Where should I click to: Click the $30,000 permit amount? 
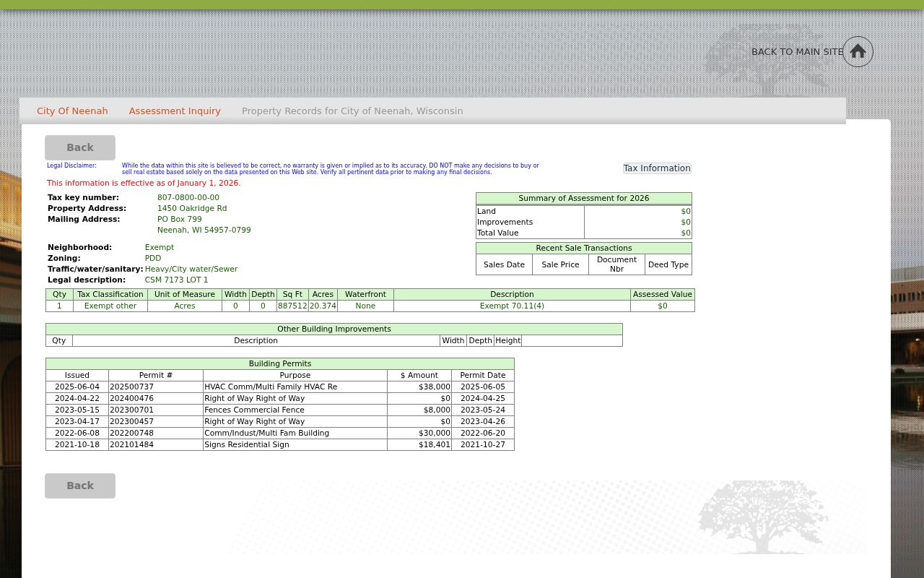pyautogui.click(x=419, y=433)
